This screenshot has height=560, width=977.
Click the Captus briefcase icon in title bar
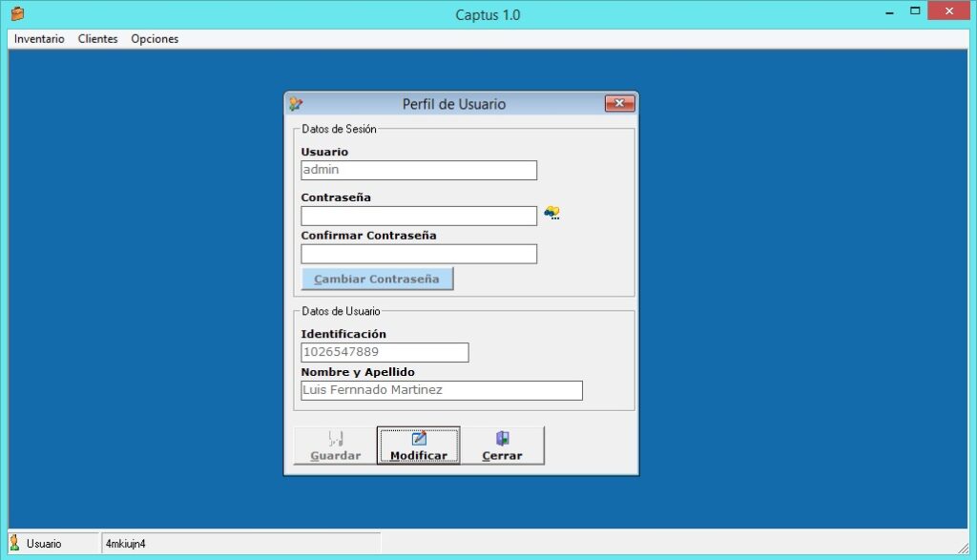pyautogui.click(x=17, y=14)
